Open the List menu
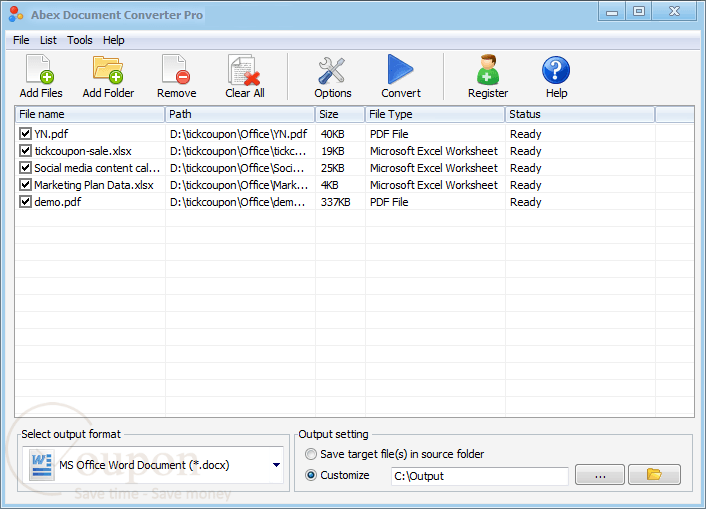This screenshot has height=509, width=706. tap(48, 40)
